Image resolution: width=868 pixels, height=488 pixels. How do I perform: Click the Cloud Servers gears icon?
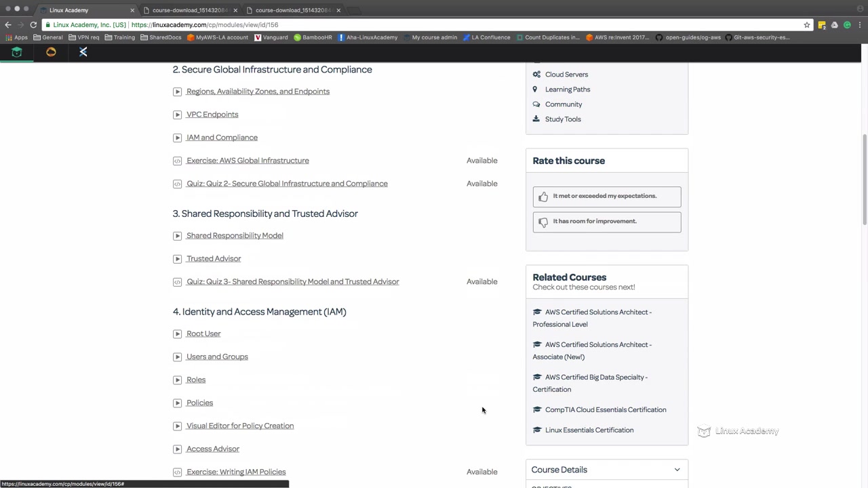tap(536, 75)
